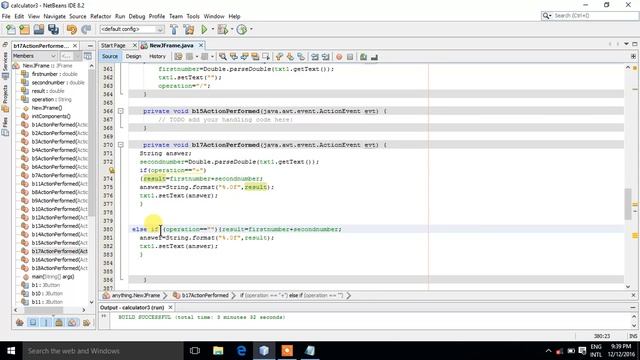Collapse the b15ActionPerformed method fold

(x=120, y=111)
